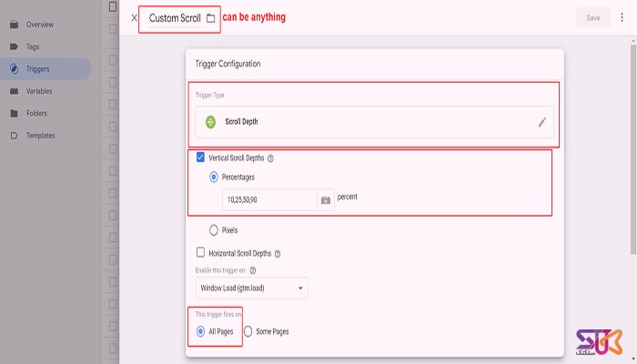This screenshot has height=364, width=637.
Task: Click the Tags label icon
Action: (15, 46)
